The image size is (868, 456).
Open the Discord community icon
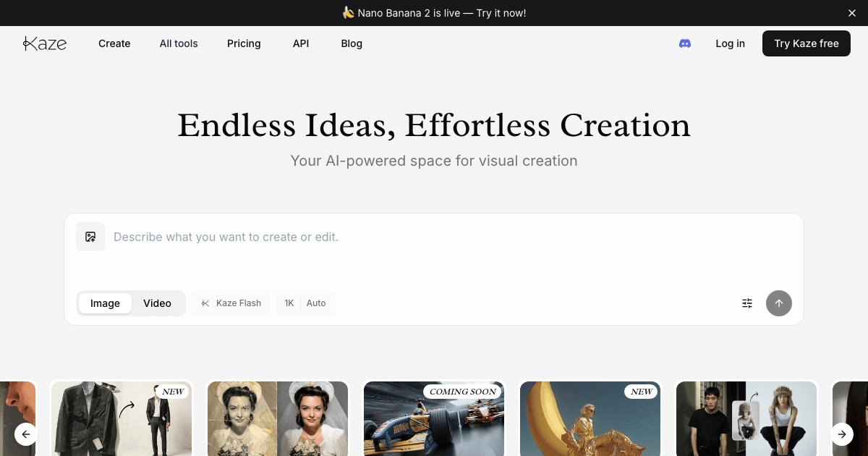685,43
